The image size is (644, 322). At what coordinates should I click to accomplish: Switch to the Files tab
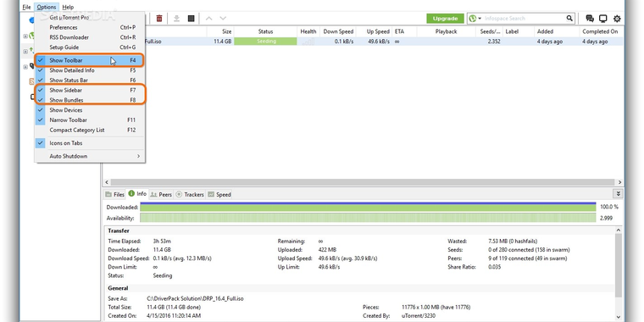[x=114, y=194]
